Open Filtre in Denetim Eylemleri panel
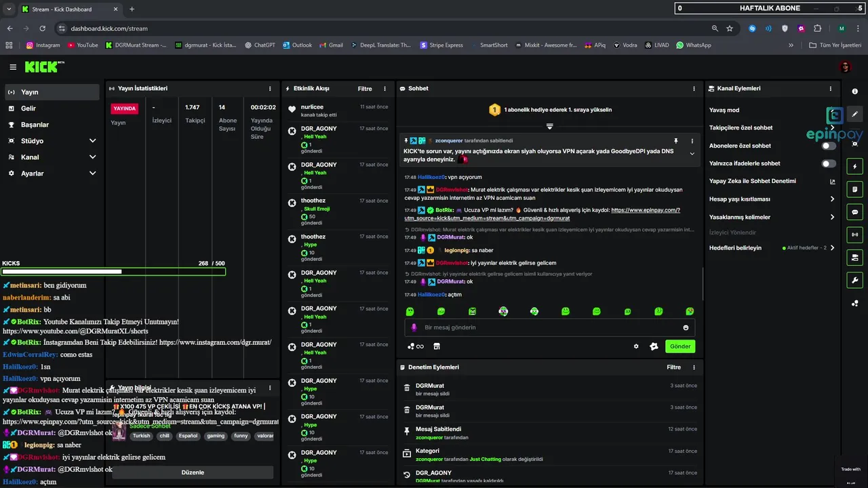Viewport: 868px width, 488px height. [673, 367]
